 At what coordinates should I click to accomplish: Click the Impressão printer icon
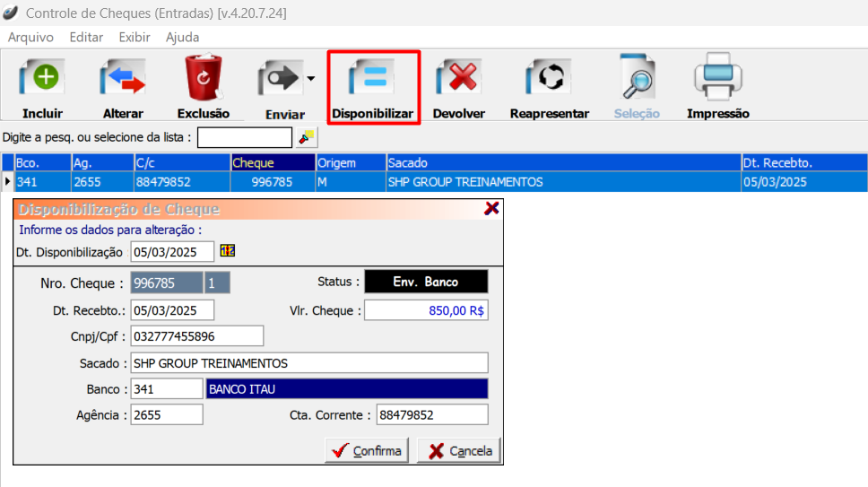click(x=717, y=79)
